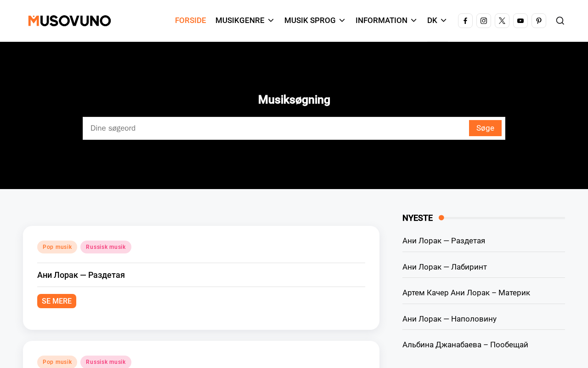
Task: Open the Facebook social icon
Action: [465, 21]
